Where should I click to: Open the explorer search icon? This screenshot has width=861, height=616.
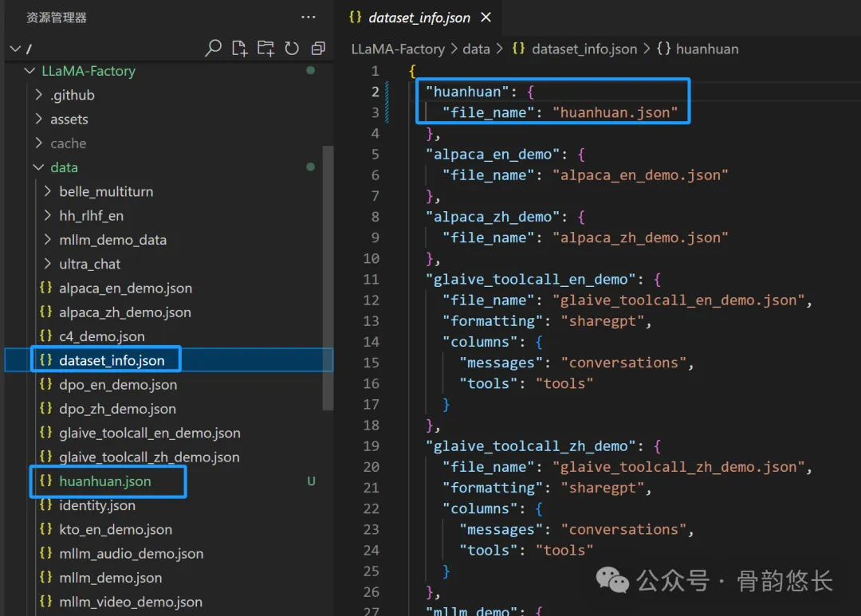(213, 49)
